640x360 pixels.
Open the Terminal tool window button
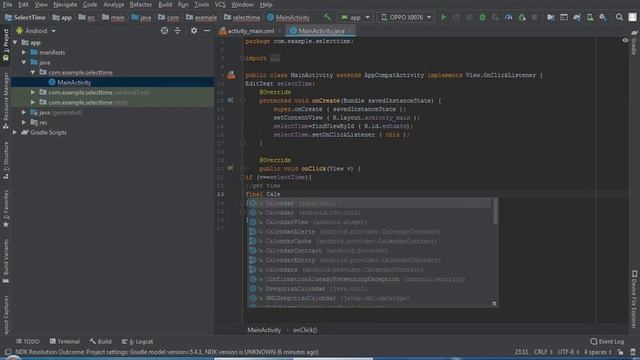click(64, 341)
